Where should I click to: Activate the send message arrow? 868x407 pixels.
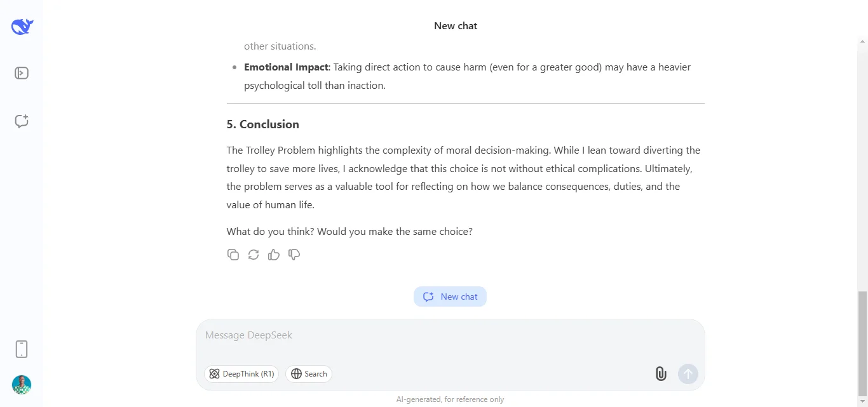(688, 373)
